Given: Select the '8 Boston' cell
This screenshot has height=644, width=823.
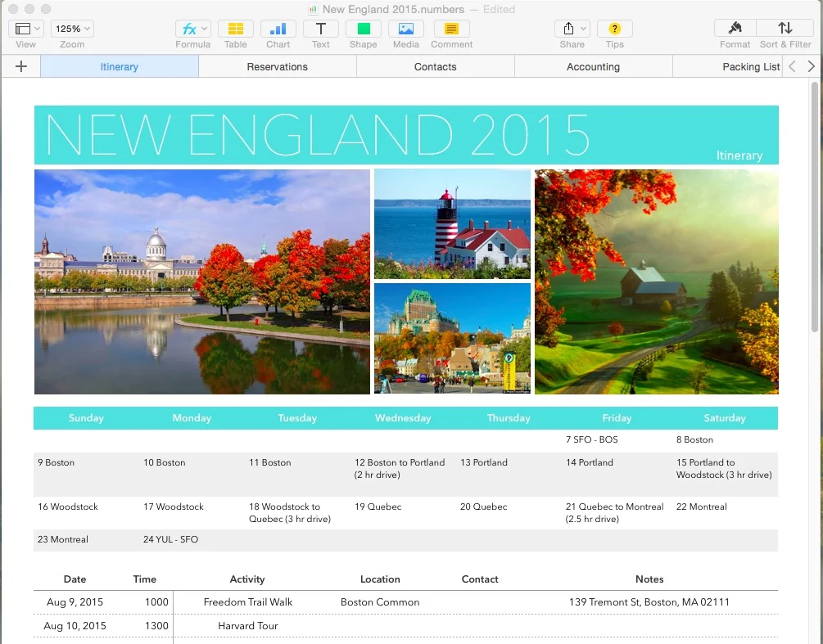Looking at the screenshot, I should pyautogui.click(x=725, y=440).
